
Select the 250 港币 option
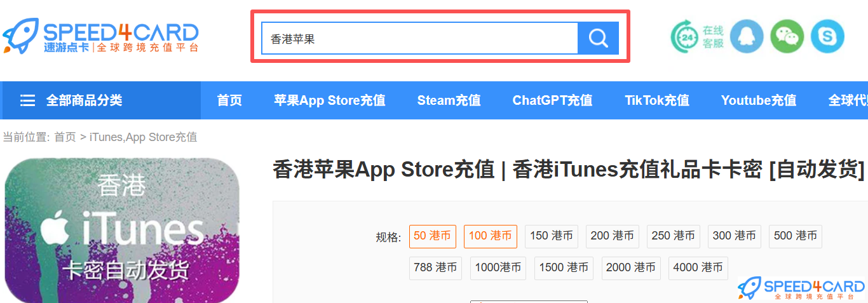(674, 236)
